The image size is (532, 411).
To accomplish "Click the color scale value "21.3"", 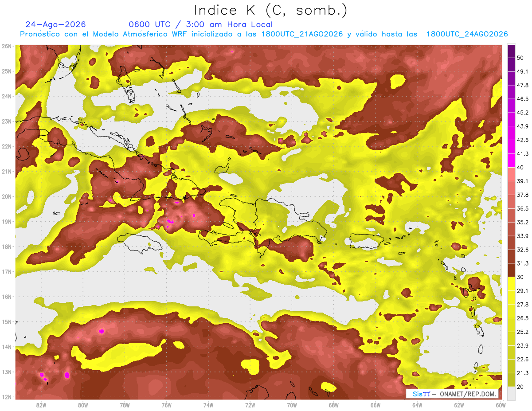I will pyautogui.click(x=523, y=373).
